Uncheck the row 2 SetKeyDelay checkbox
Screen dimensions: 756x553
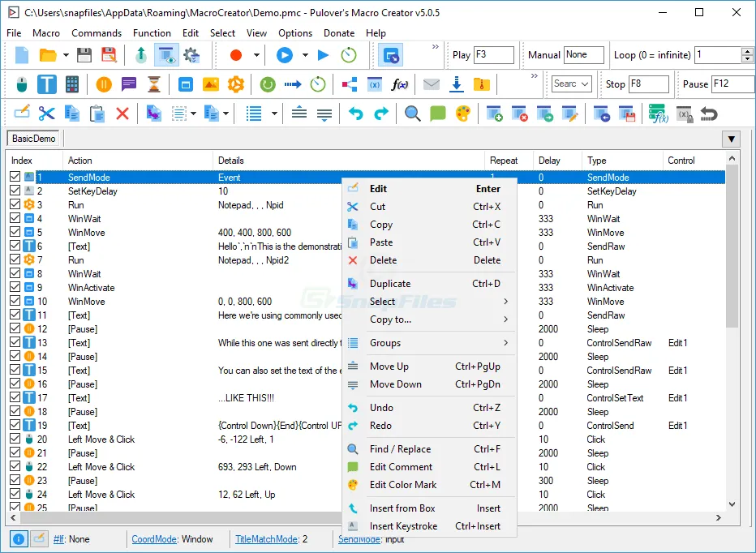(15, 191)
